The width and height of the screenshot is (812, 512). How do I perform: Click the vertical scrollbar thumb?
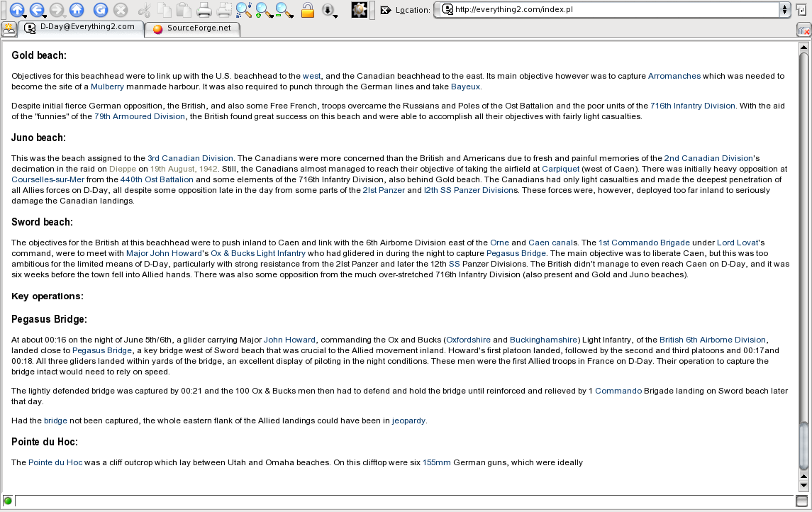803,445
